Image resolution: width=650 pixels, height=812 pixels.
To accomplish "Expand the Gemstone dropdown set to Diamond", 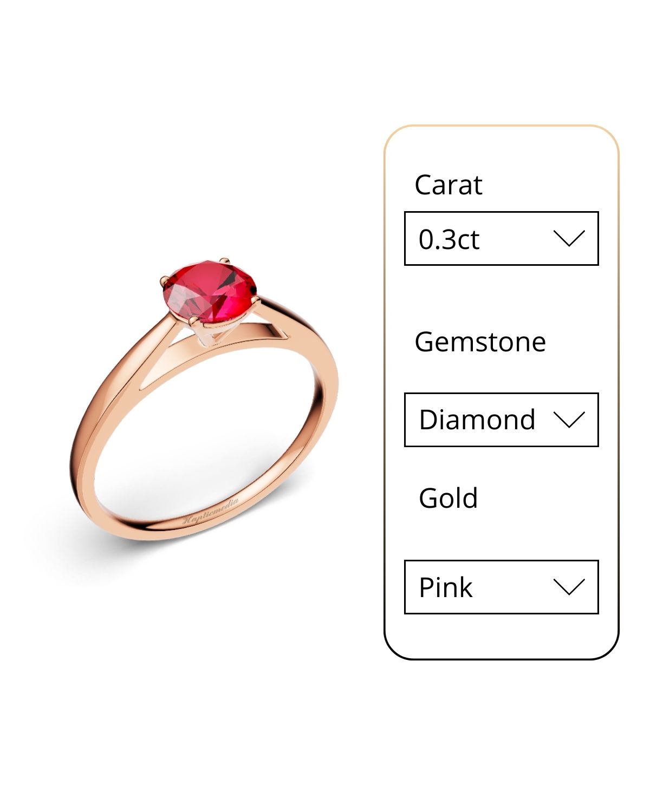I will pos(501,420).
